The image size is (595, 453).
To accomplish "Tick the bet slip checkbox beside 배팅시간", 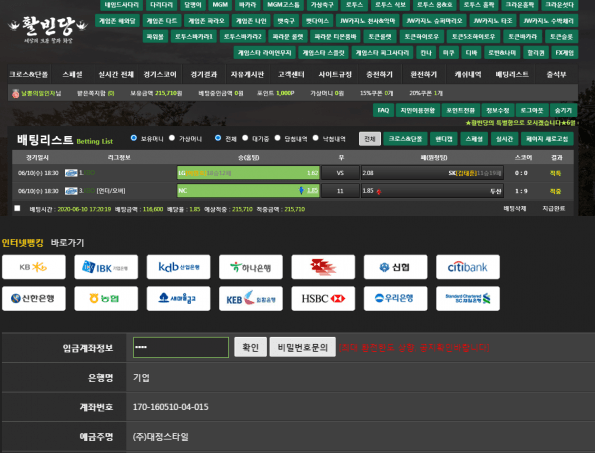I will point(17,208).
